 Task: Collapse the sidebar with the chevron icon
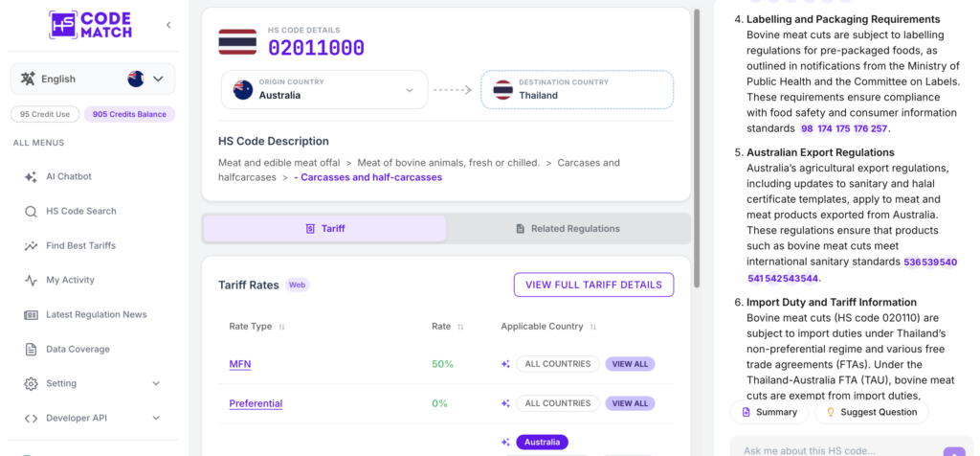pyautogui.click(x=168, y=25)
